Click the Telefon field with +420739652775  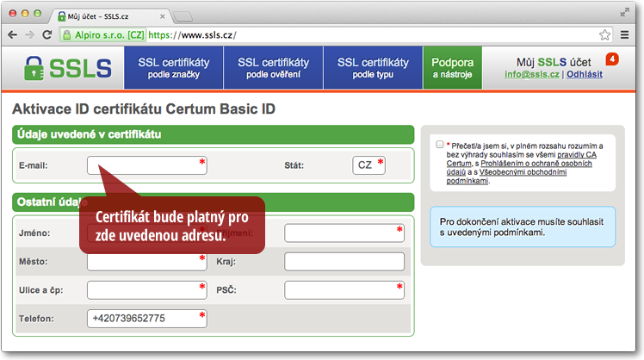pyautogui.click(x=146, y=319)
